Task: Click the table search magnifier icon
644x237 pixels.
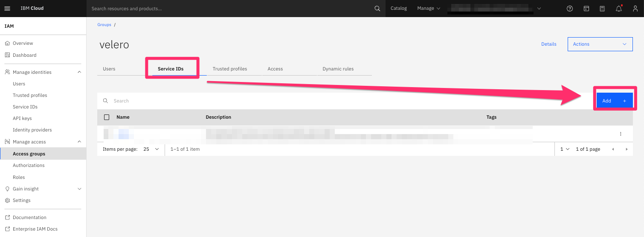Action: (x=106, y=101)
